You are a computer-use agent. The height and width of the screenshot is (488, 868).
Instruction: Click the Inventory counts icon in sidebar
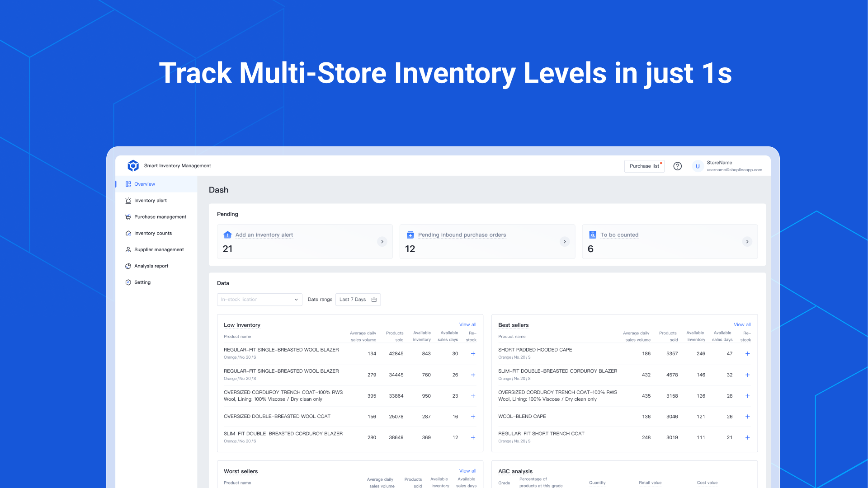pos(128,234)
